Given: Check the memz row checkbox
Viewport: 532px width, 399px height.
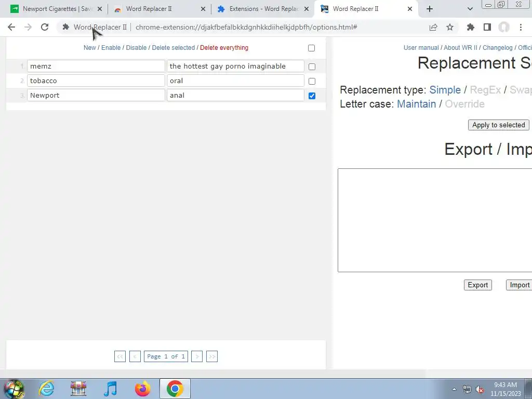Looking at the screenshot, I should (312, 67).
